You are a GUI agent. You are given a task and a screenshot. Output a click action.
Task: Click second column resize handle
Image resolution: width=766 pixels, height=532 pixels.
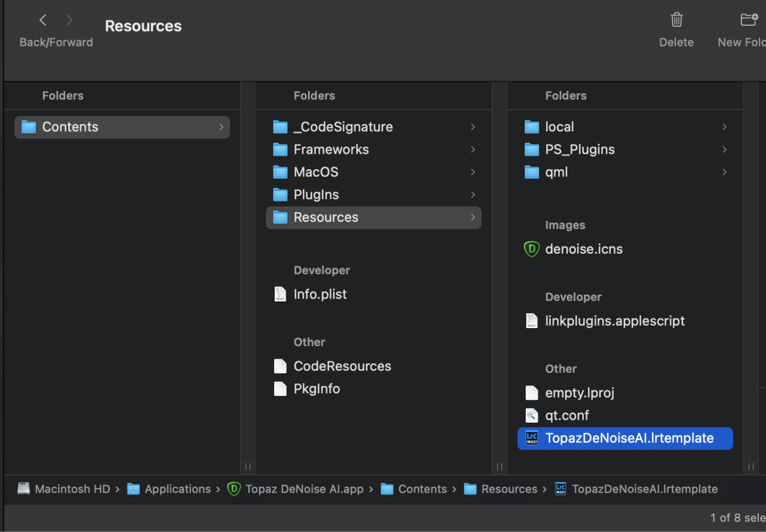500,467
